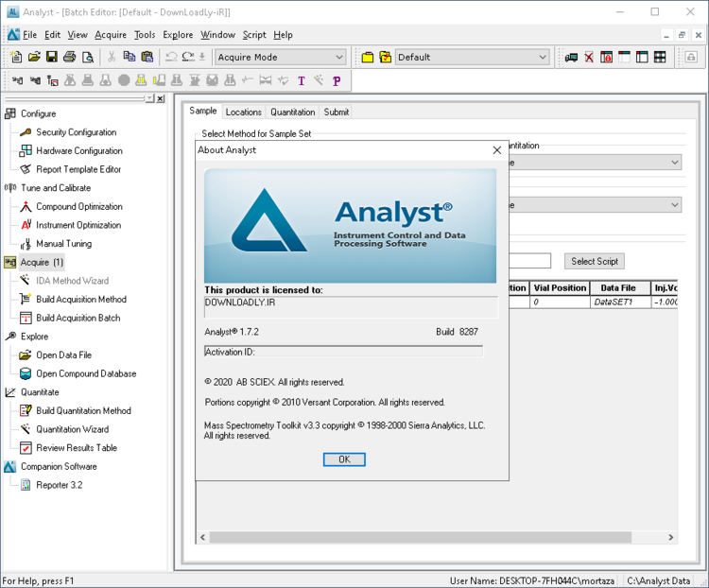The height and width of the screenshot is (588, 709).
Task: Select Open Compound Database item
Action: coord(85,373)
